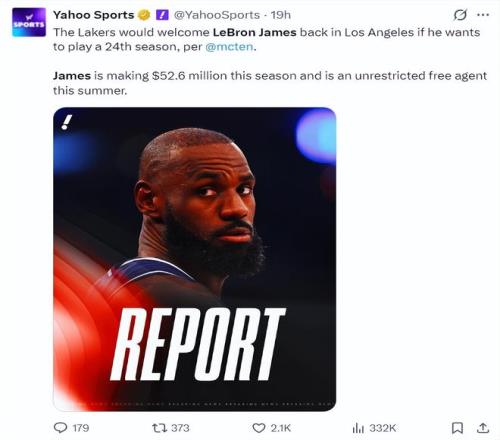Open the @mcten mention link
Screen dimensions: 500x440
(229, 47)
